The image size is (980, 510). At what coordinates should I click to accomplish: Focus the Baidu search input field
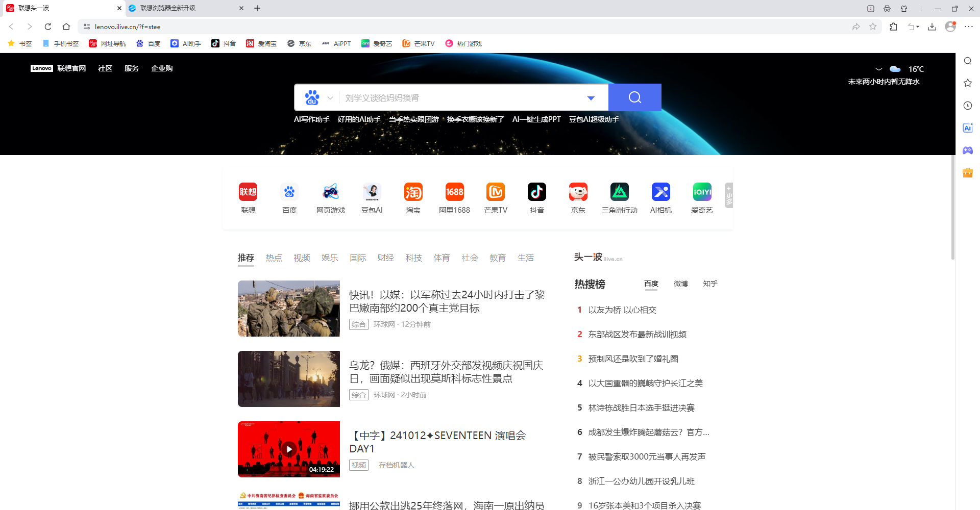[462, 98]
